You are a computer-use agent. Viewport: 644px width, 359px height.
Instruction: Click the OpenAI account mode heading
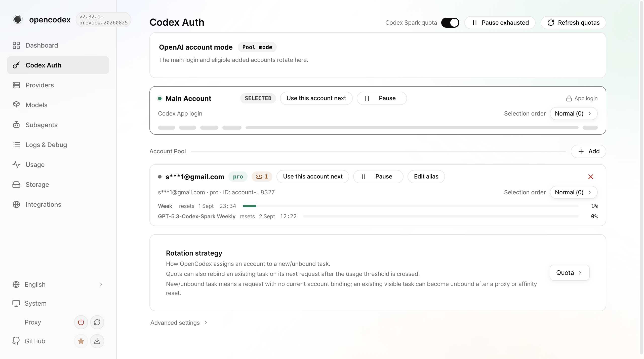click(196, 47)
